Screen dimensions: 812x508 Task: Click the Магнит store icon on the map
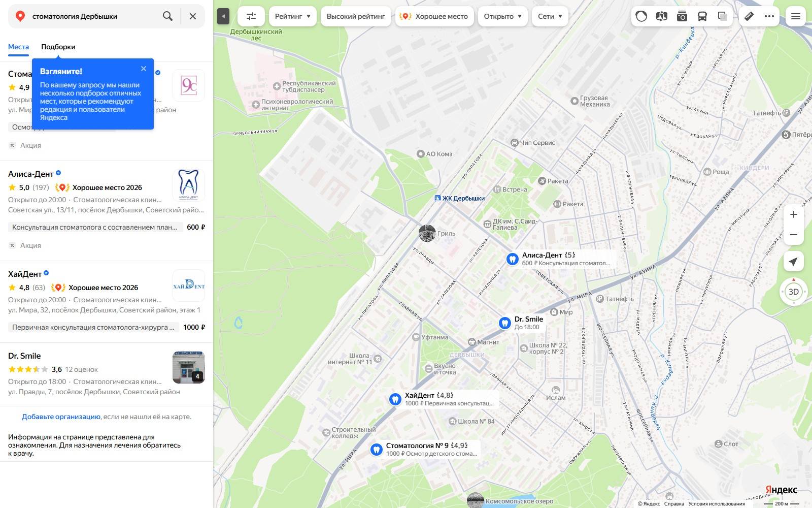point(471,342)
